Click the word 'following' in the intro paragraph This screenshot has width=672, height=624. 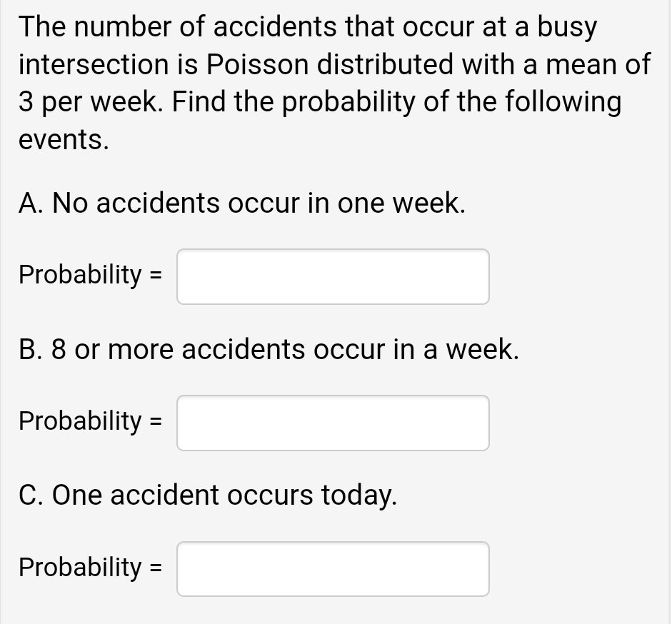coord(563,102)
